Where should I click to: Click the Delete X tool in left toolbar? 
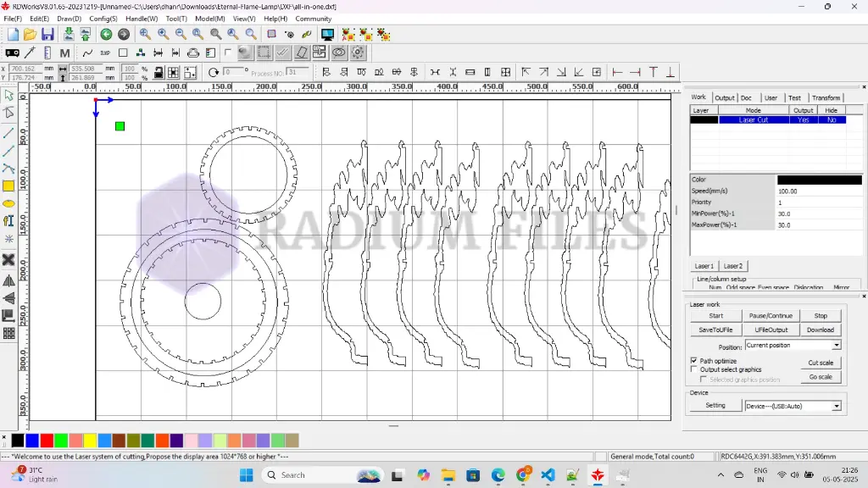tap(8, 259)
